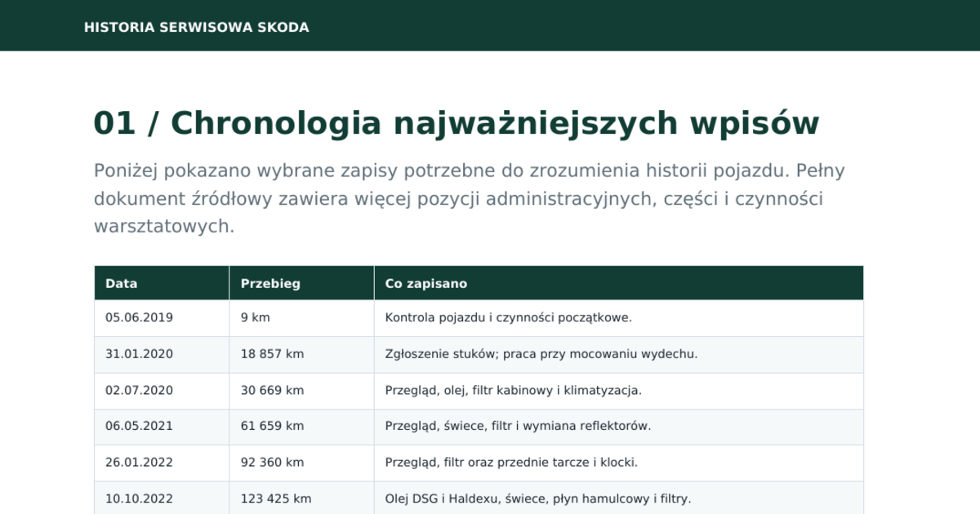Click 'Przegląd, świece, filtr i wymiana reflektorów.'

point(518,426)
